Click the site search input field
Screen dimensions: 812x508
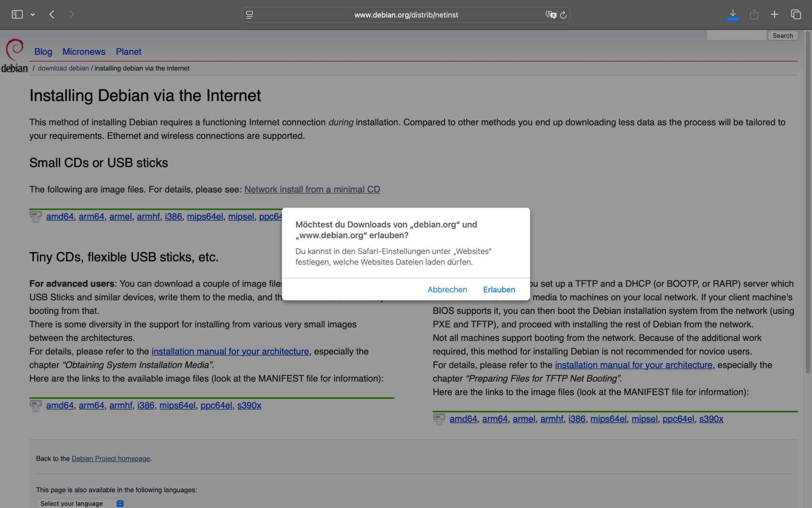[x=736, y=36]
